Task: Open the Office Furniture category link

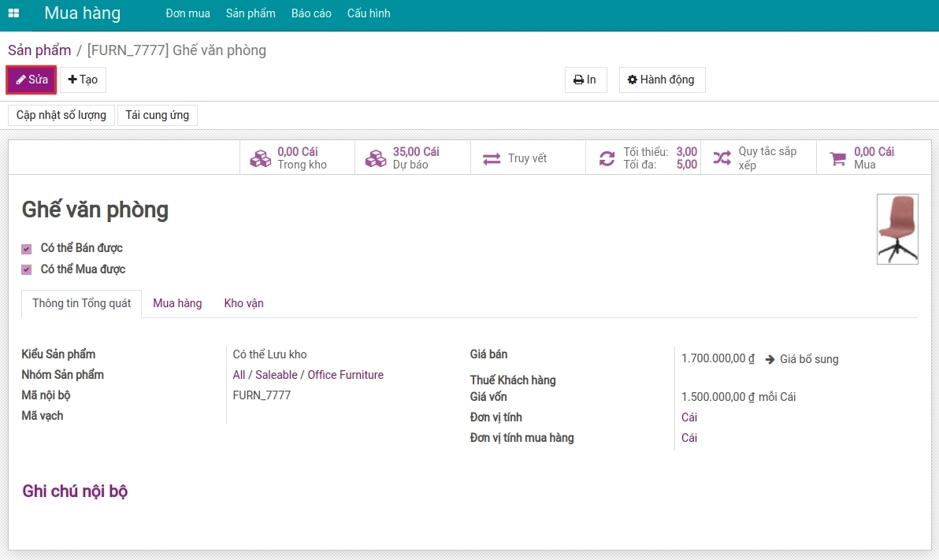Action: [x=346, y=375]
